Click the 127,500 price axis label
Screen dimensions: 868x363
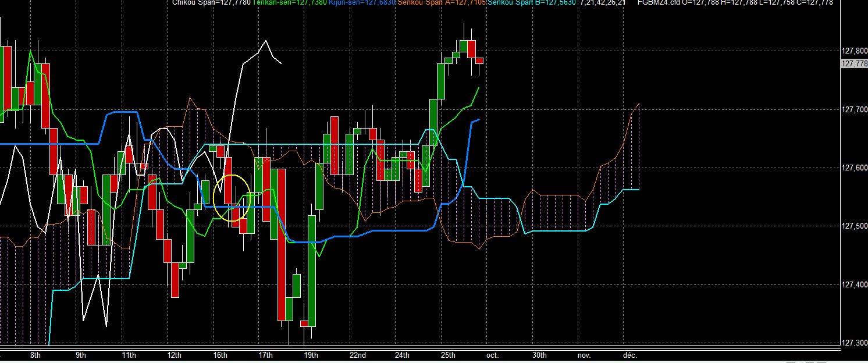coord(853,226)
